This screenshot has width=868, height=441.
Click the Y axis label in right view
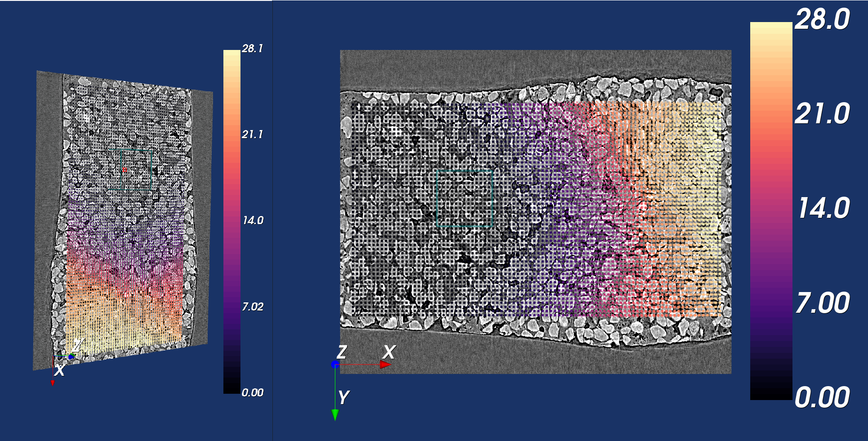(343, 397)
